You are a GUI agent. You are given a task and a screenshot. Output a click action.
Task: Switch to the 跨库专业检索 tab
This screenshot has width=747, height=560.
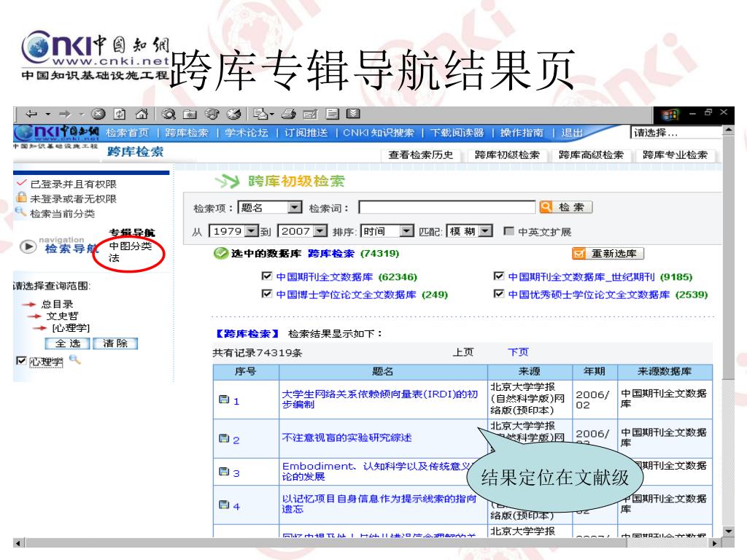click(675, 155)
